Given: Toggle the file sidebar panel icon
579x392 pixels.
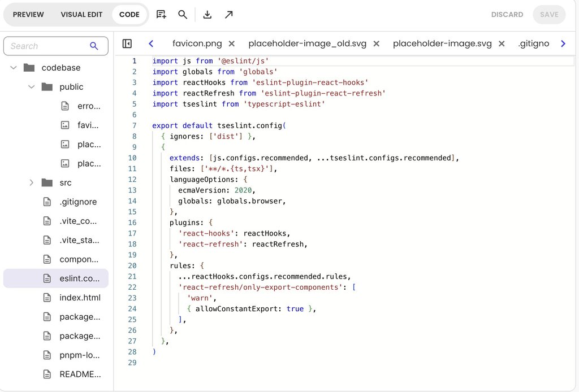Looking at the screenshot, I should (127, 43).
